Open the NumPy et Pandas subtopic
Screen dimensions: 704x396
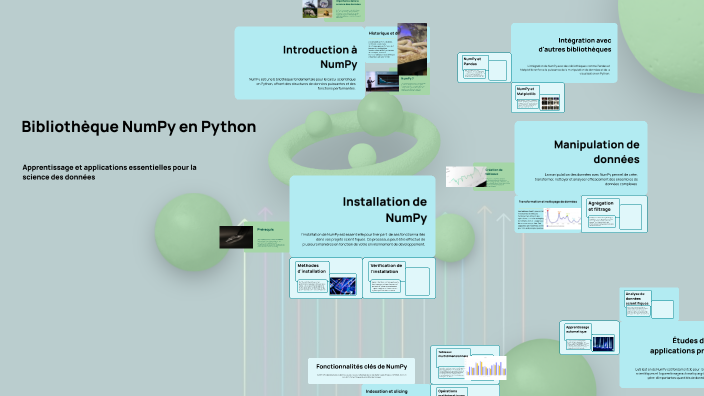[x=484, y=67]
